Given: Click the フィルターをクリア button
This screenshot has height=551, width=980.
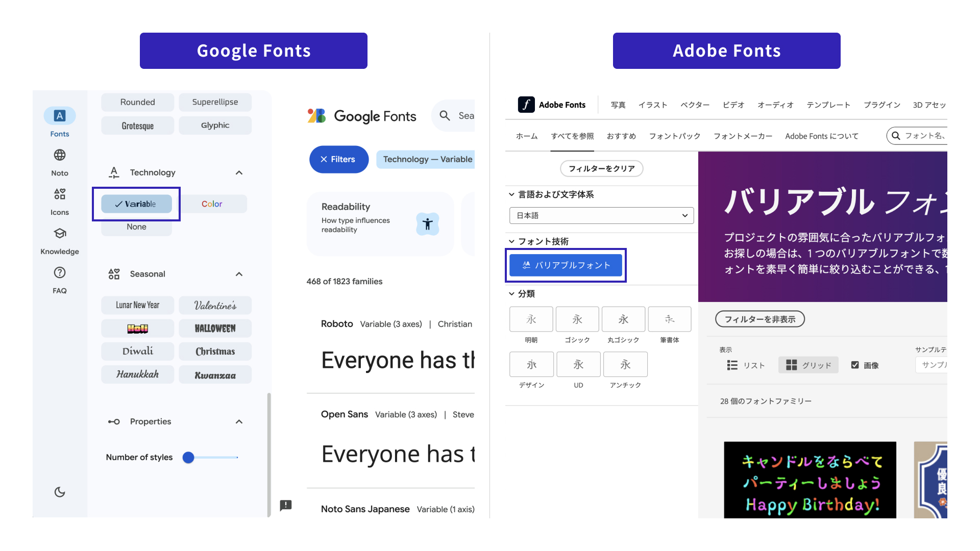Looking at the screenshot, I should 601,168.
